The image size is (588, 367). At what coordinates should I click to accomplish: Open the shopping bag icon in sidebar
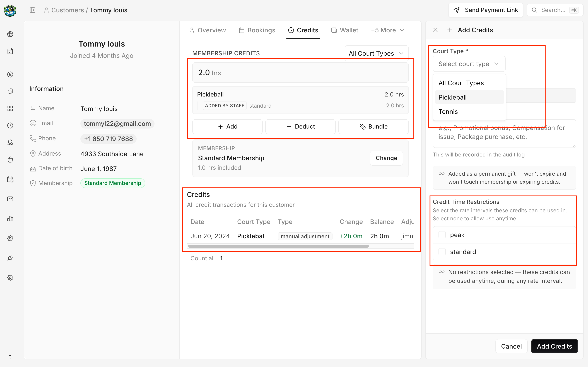[x=10, y=160]
